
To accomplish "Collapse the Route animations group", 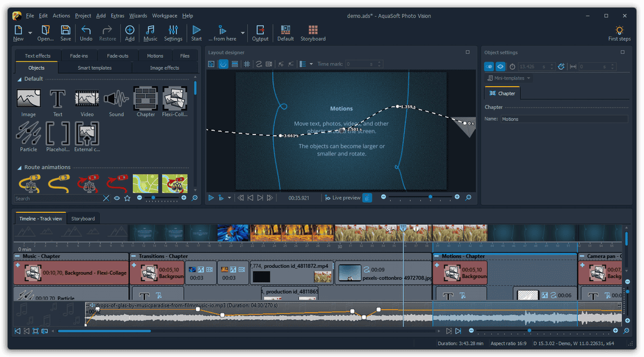I will [19, 167].
